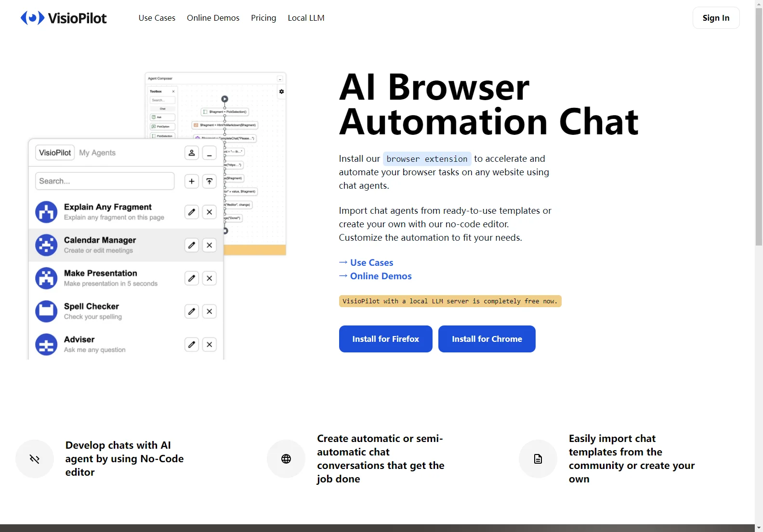Click the Make Presentation avatar icon
Image resolution: width=763 pixels, height=532 pixels.
point(46,278)
